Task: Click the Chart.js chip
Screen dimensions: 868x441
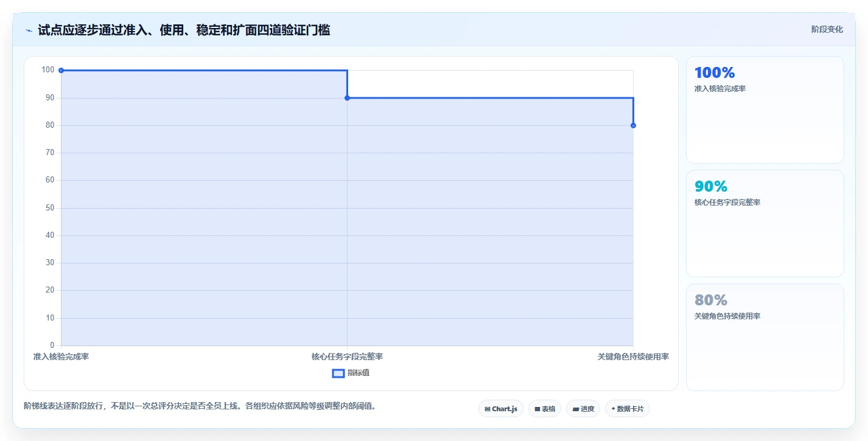Action: pyautogui.click(x=501, y=409)
